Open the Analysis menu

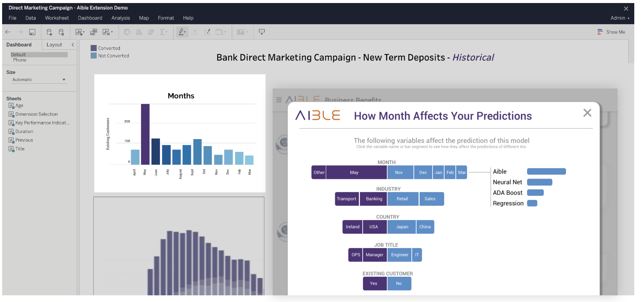click(x=121, y=18)
